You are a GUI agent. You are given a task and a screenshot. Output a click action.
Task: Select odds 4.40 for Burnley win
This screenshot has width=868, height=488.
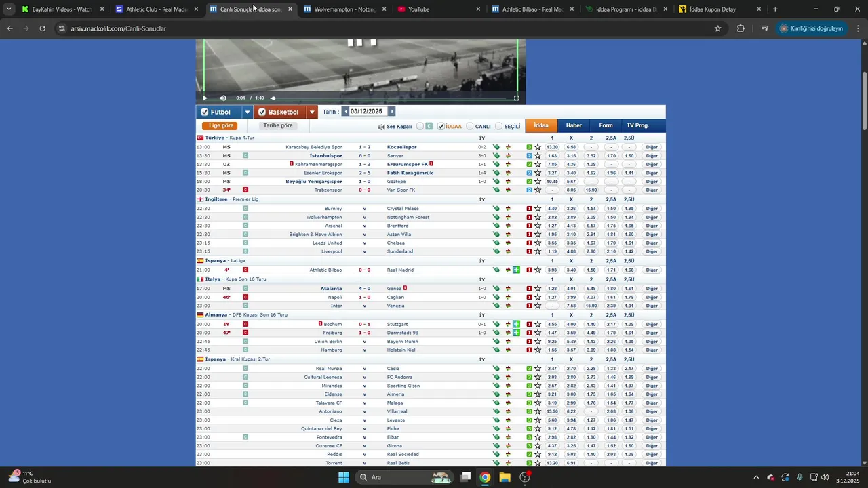(x=552, y=209)
